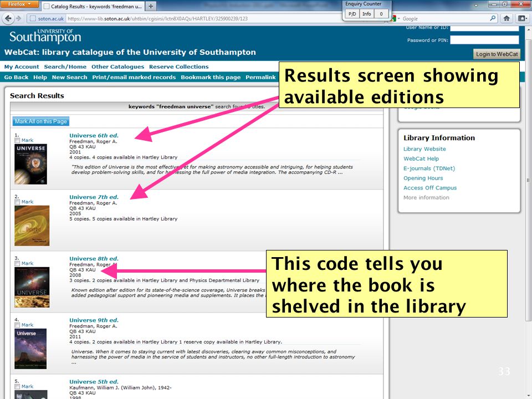Open the list all tabs dropdown arrow
The image size is (532, 399).
click(x=475, y=6)
